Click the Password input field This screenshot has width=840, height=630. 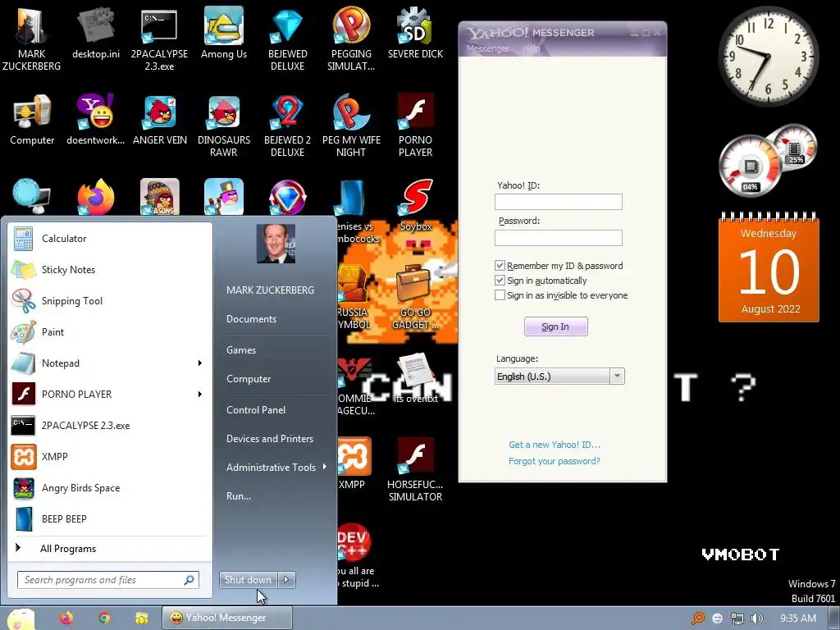pos(558,238)
